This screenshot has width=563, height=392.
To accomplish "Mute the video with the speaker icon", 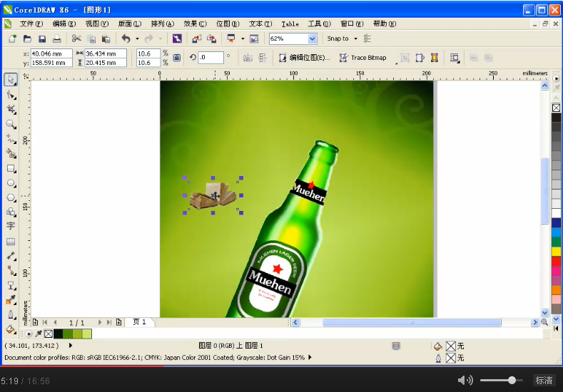I will (x=465, y=380).
